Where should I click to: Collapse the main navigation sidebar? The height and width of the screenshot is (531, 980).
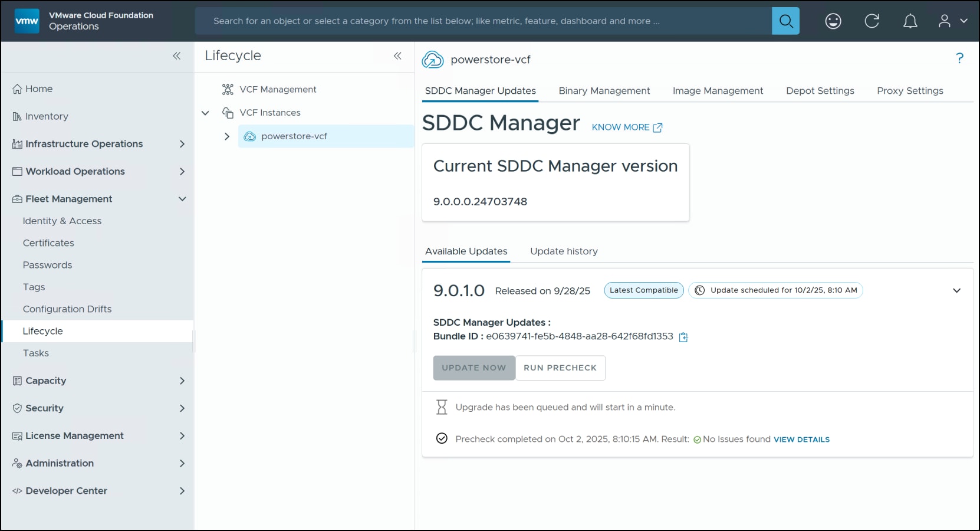point(176,56)
